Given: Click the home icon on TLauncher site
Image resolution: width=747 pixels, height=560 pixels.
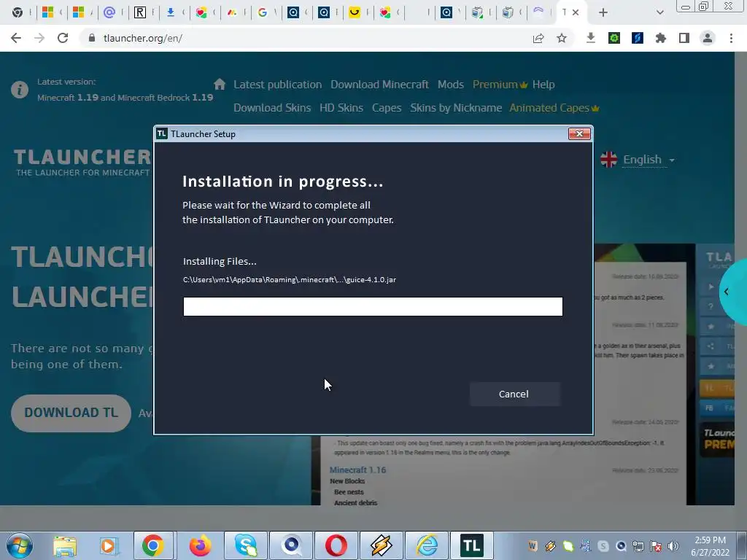Looking at the screenshot, I should click(220, 85).
